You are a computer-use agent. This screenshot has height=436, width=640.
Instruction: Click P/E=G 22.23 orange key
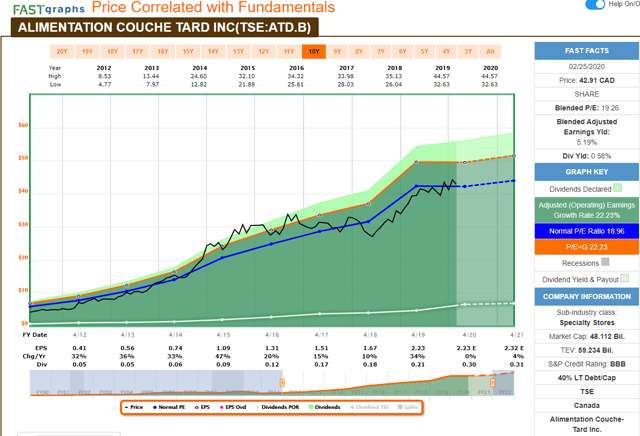click(587, 247)
